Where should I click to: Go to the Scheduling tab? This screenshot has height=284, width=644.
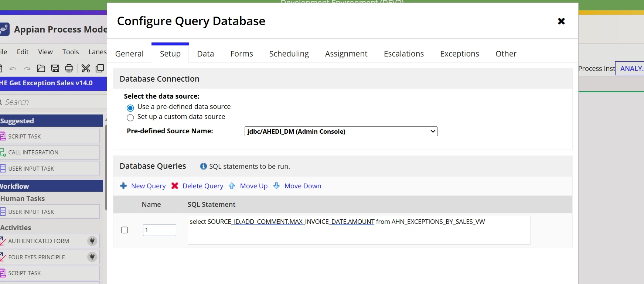point(289,54)
